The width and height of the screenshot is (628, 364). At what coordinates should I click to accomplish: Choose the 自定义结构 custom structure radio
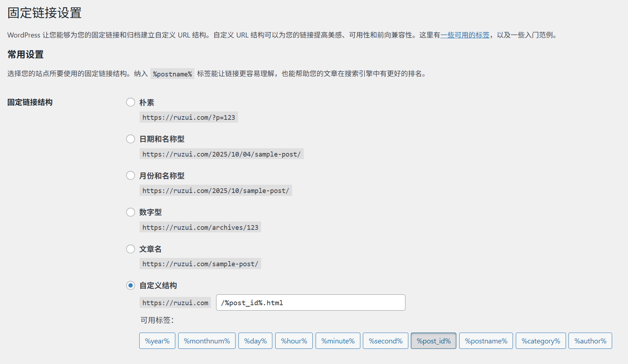click(131, 286)
